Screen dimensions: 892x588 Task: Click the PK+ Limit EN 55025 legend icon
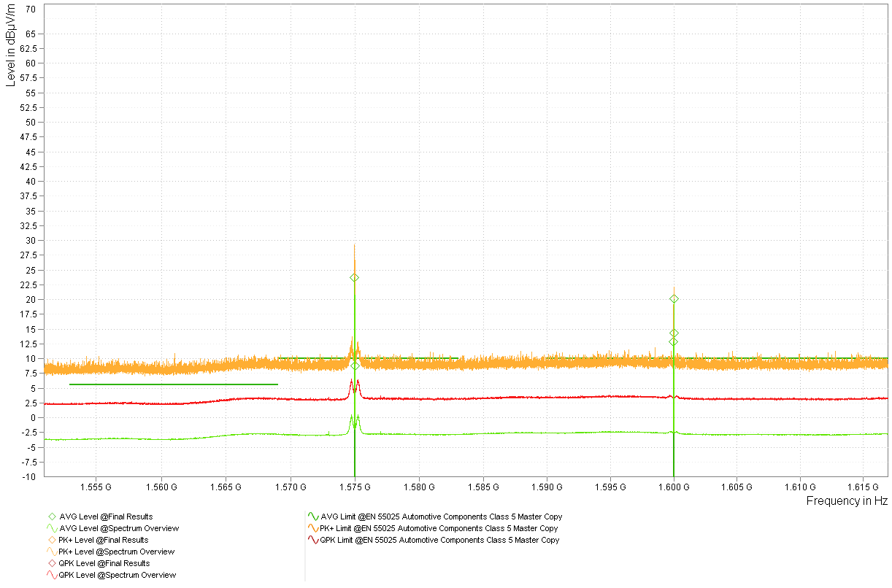[x=313, y=528]
